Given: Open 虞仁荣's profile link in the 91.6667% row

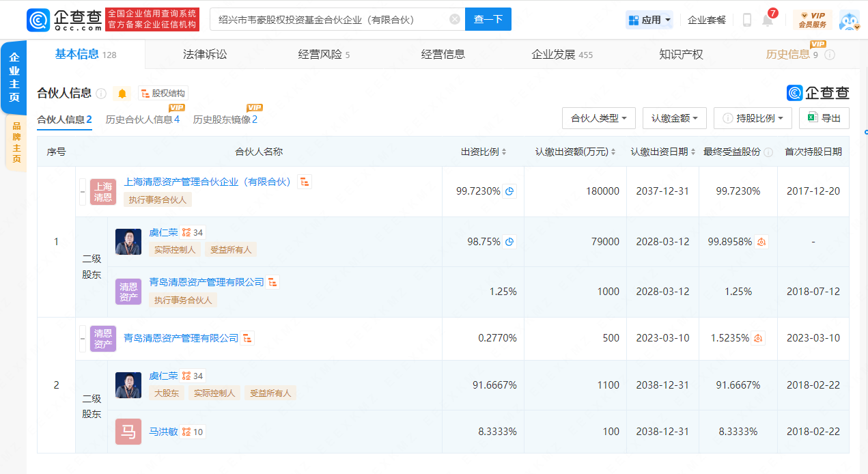Looking at the screenshot, I should (x=163, y=376).
